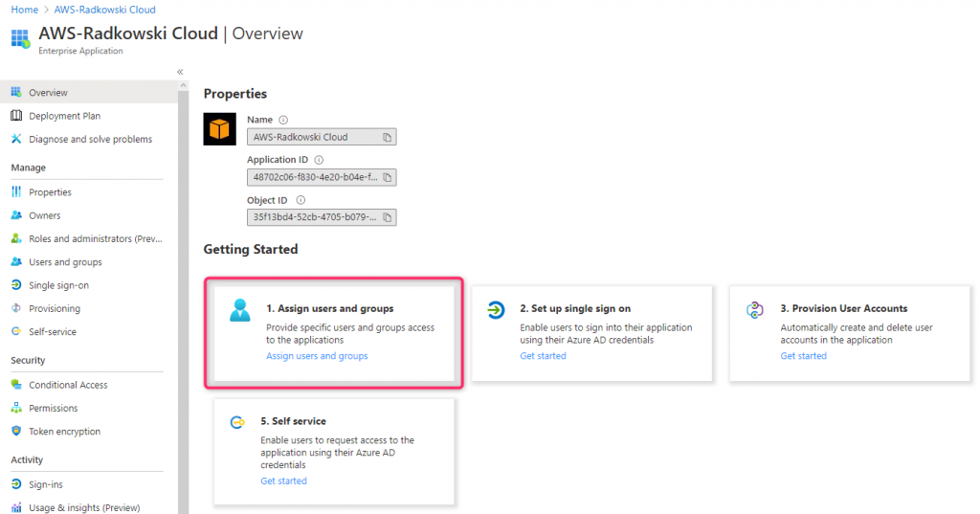
Task: Click the Application ID field
Action: (x=322, y=178)
